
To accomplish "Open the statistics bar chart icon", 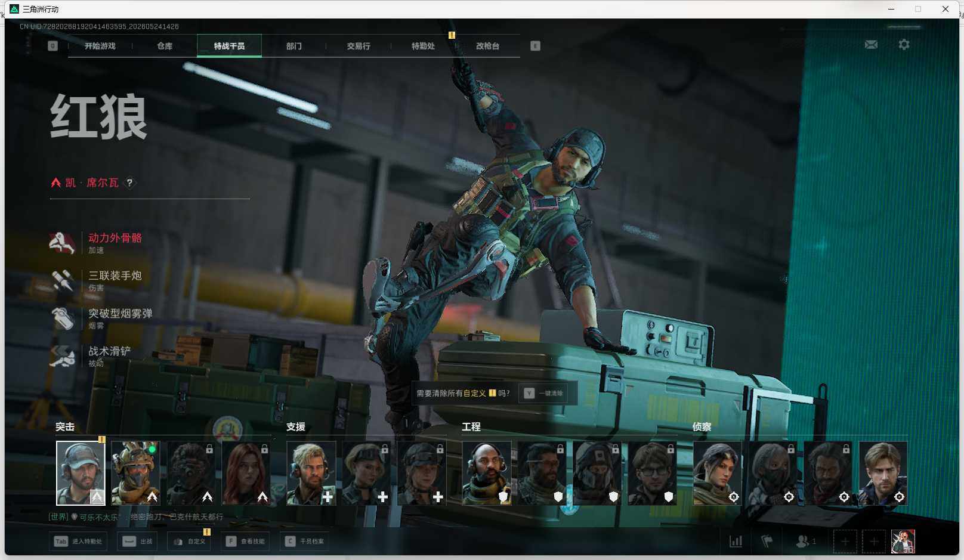I will 736,542.
